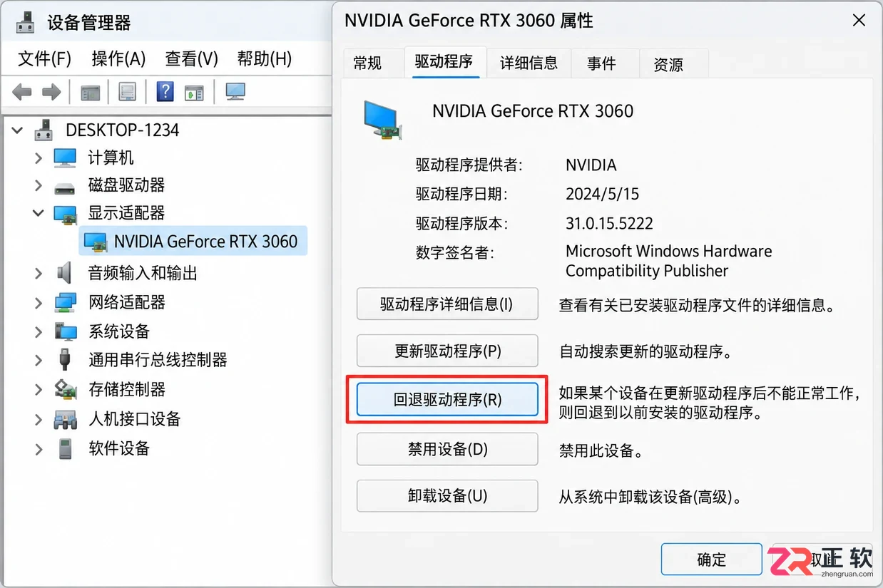This screenshot has width=883, height=588.
Task: Open the 文件(F) menu
Action: (x=44, y=58)
